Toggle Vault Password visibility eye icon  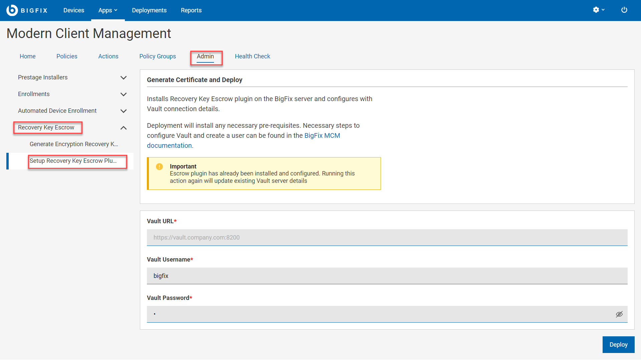coord(619,314)
